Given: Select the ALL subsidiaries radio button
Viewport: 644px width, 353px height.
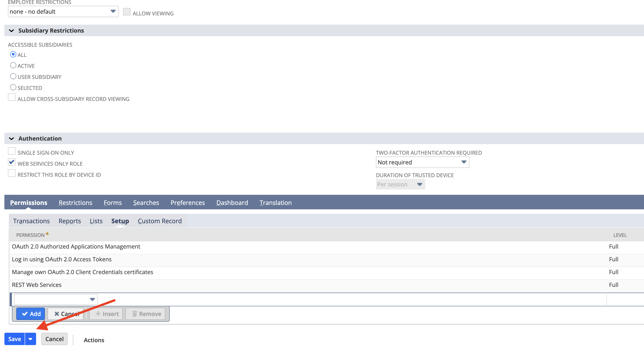Looking at the screenshot, I should coord(13,54).
